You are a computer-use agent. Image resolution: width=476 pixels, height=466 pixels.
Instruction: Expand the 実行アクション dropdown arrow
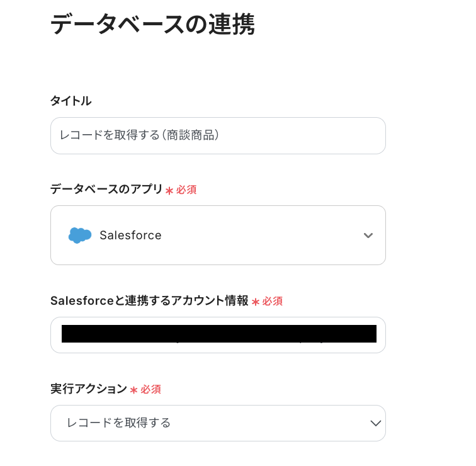click(376, 423)
